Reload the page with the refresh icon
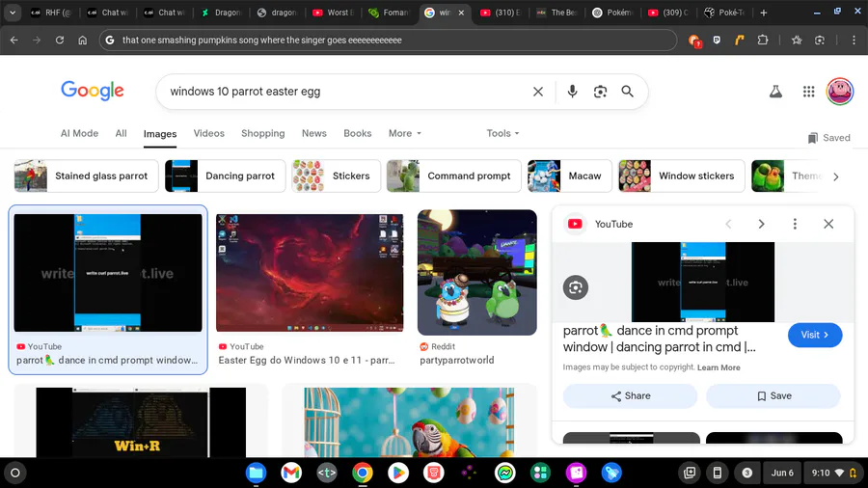Viewport: 868px width, 488px height. point(59,40)
